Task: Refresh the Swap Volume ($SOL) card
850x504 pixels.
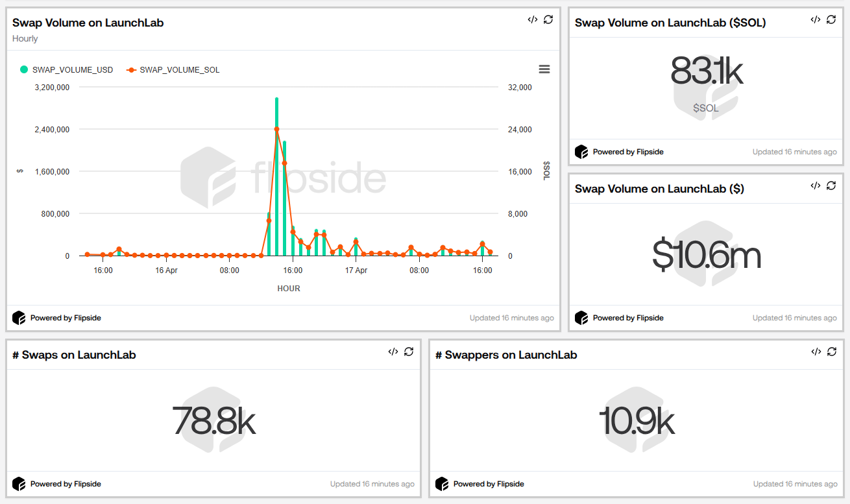Action: point(831,19)
